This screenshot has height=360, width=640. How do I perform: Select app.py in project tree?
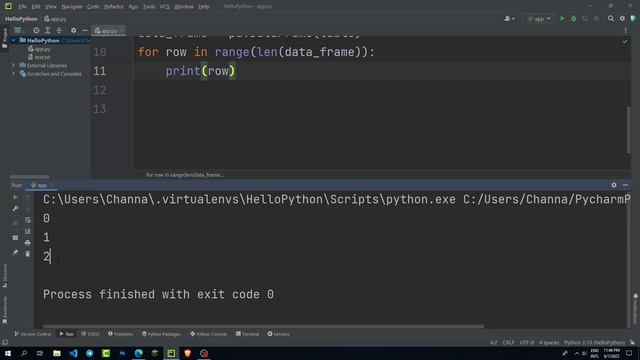point(39,49)
